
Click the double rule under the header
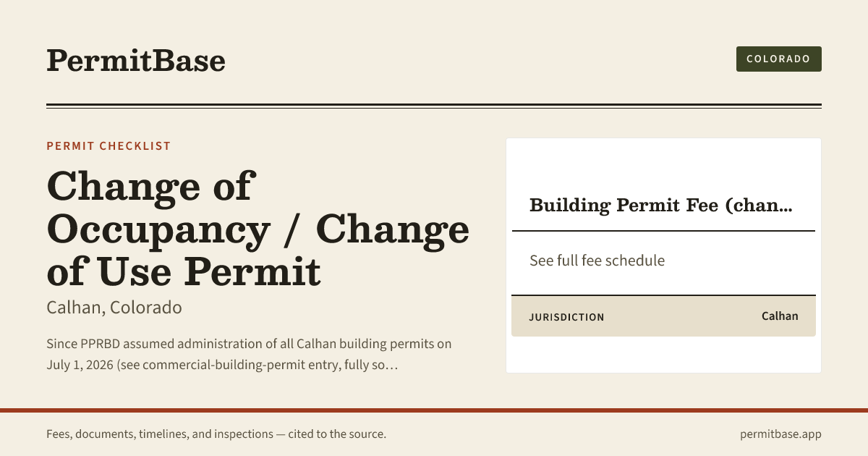[x=434, y=106]
